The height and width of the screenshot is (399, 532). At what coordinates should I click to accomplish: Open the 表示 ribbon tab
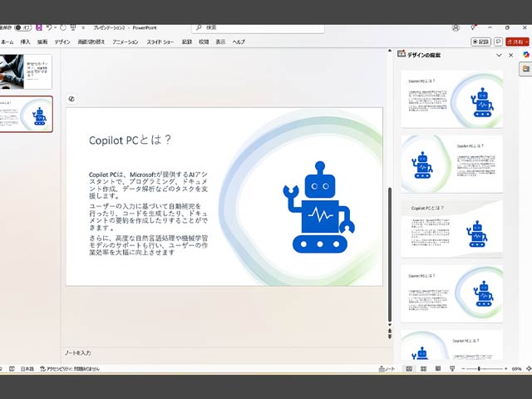coord(220,42)
